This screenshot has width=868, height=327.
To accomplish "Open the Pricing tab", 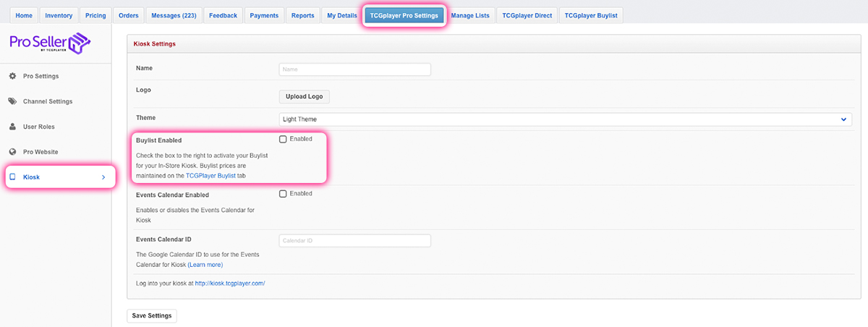I will point(95,15).
